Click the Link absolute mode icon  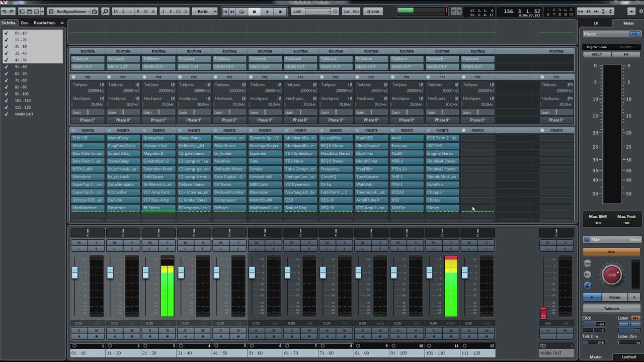pyautogui.click(x=336, y=11)
